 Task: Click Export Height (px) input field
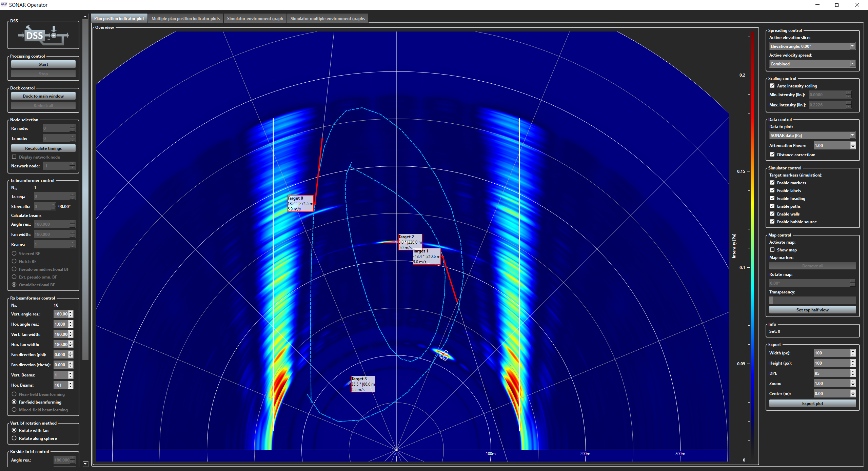coord(832,363)
